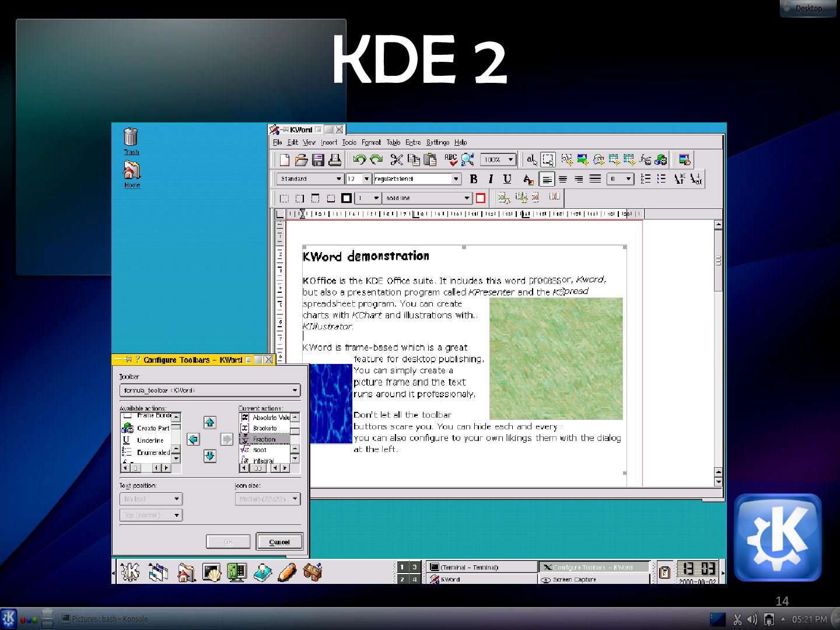Launch the terminal shell icon on KDE 2 panel
The height and width of the screenshot is (630, 840).
pos(212,572)
